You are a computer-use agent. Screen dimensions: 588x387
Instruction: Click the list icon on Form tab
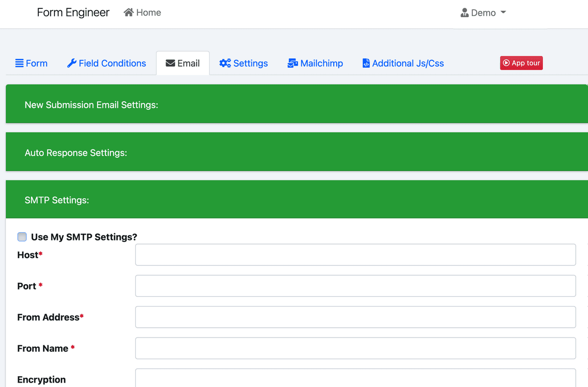point(20,63)
